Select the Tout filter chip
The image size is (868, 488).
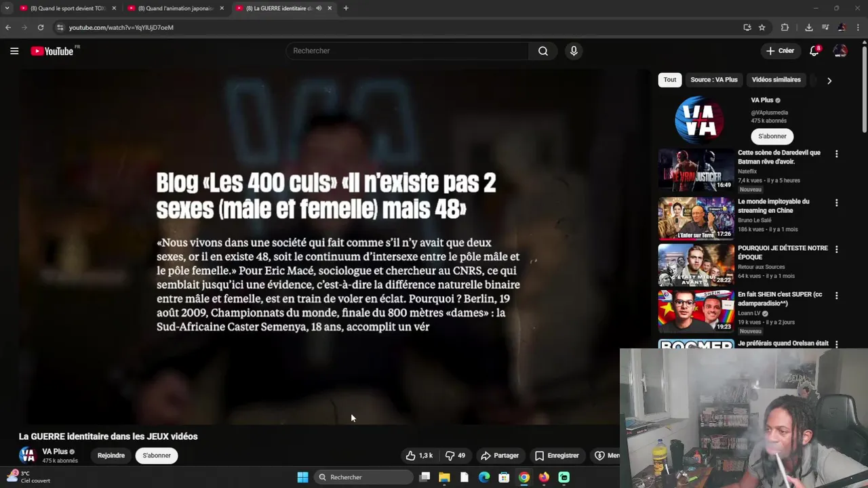click(x=670, y=80)
